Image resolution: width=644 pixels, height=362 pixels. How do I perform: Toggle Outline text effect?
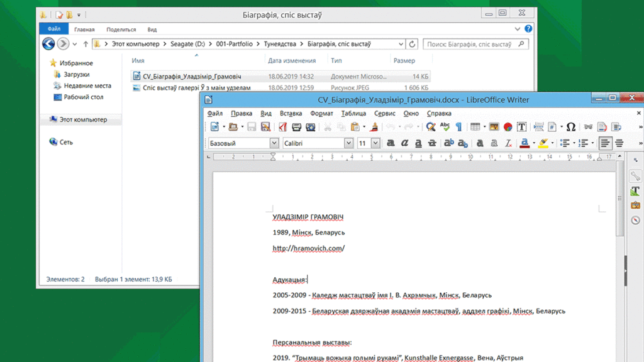coord(494,143)
